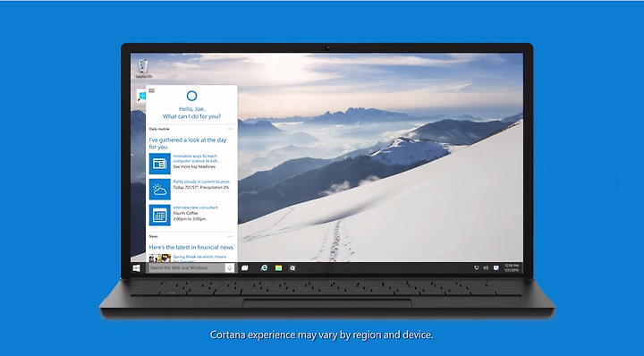
Task: Open 'Interview new consultant' appointment link
Action: [x=196, y=208]
